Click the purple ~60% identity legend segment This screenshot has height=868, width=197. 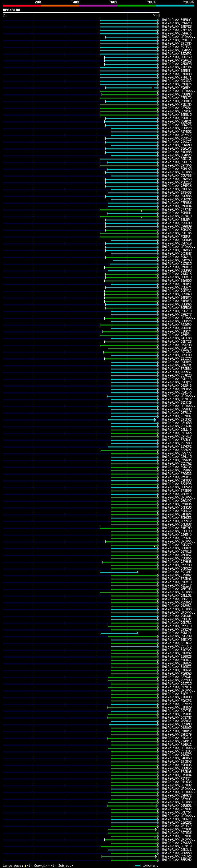pos(99,6)
